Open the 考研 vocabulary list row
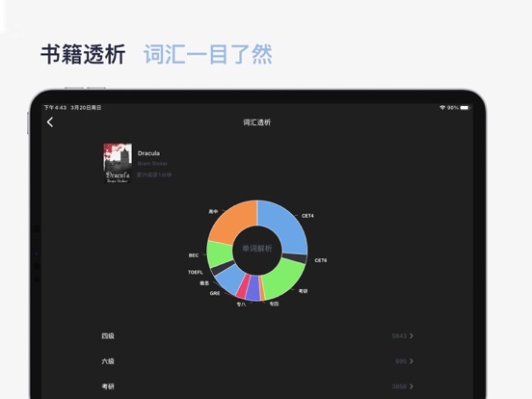Screen dimensions: 532x399 [x=257, y=386]
